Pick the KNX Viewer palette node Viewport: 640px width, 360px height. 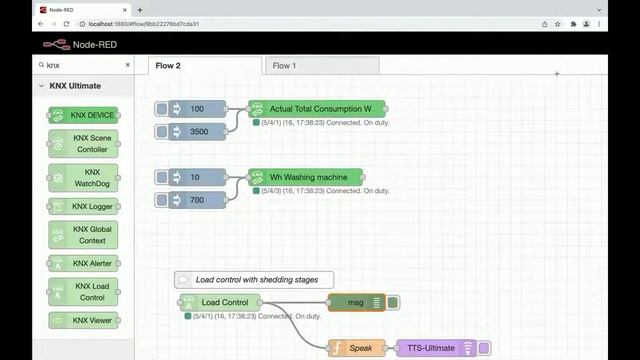83,320
